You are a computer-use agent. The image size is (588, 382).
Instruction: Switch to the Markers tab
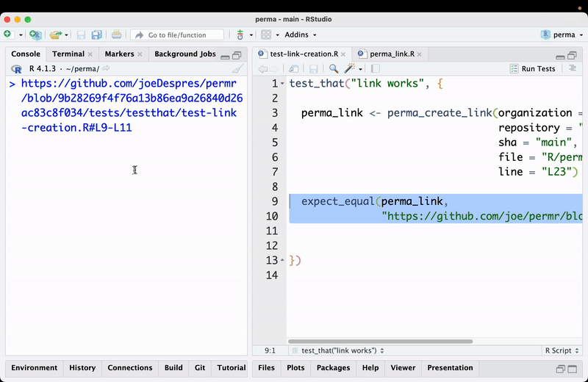[x=119, y=54]
